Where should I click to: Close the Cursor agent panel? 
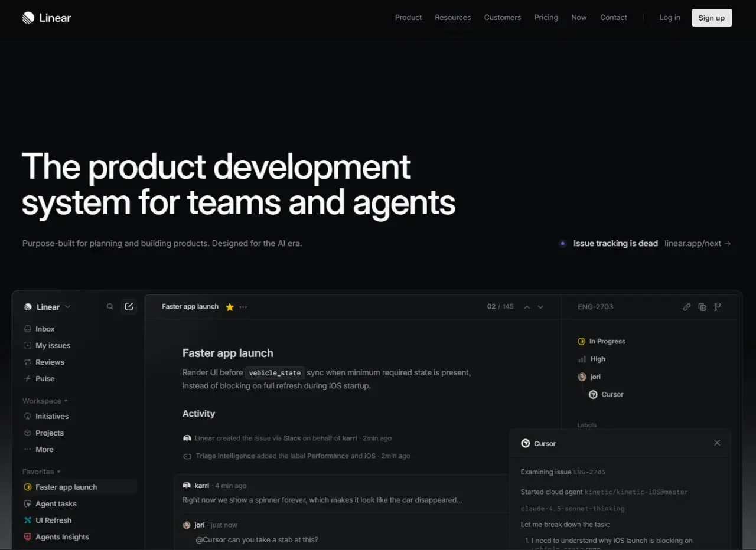717,443
